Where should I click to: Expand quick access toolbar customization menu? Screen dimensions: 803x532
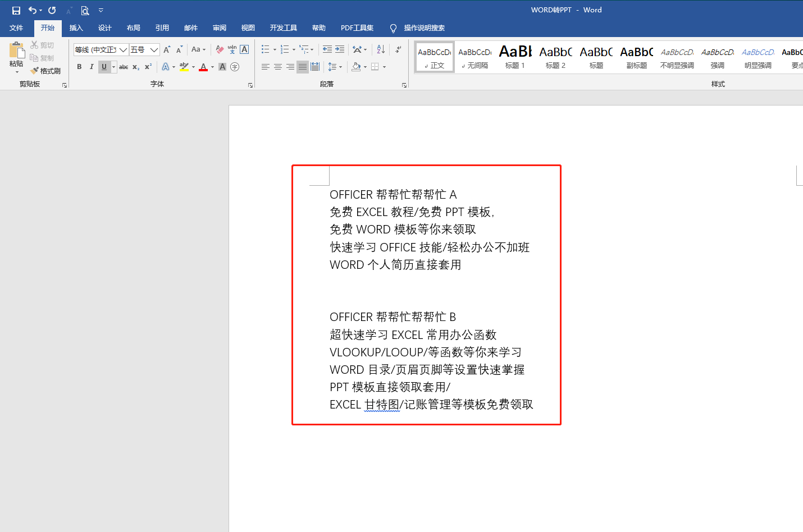tap(101, 10)
